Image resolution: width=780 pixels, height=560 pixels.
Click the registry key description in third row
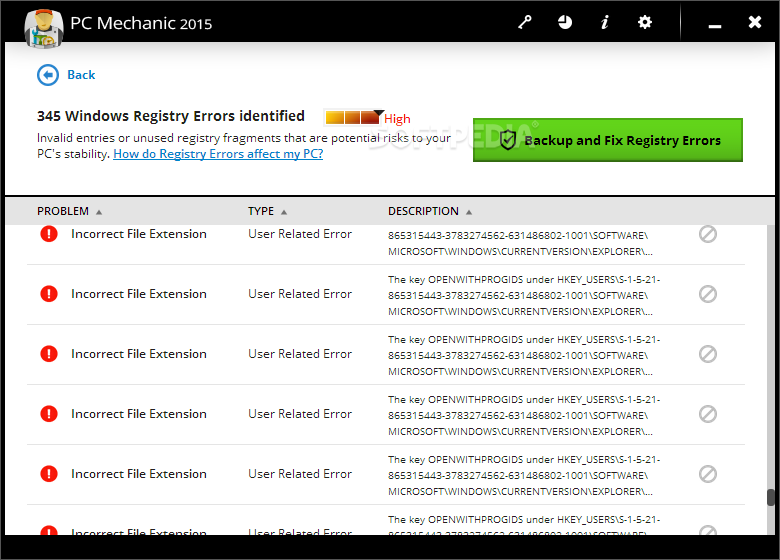click(x=524, y=356)
